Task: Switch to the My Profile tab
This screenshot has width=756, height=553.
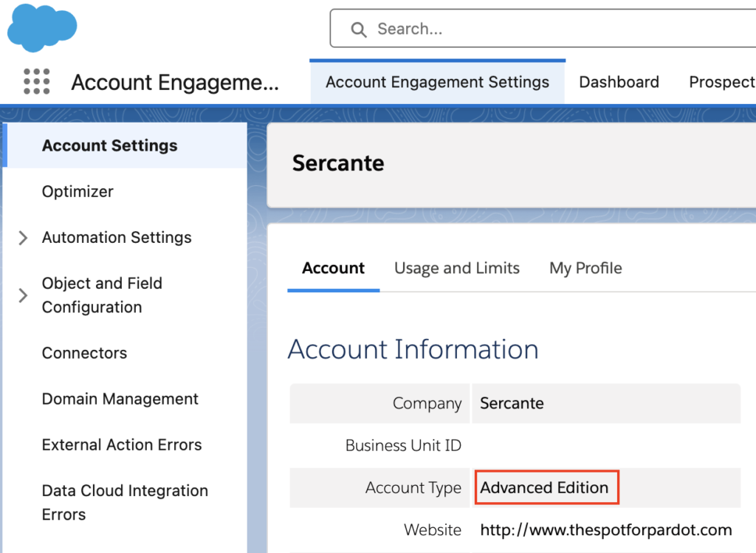Action: [585, 268]
